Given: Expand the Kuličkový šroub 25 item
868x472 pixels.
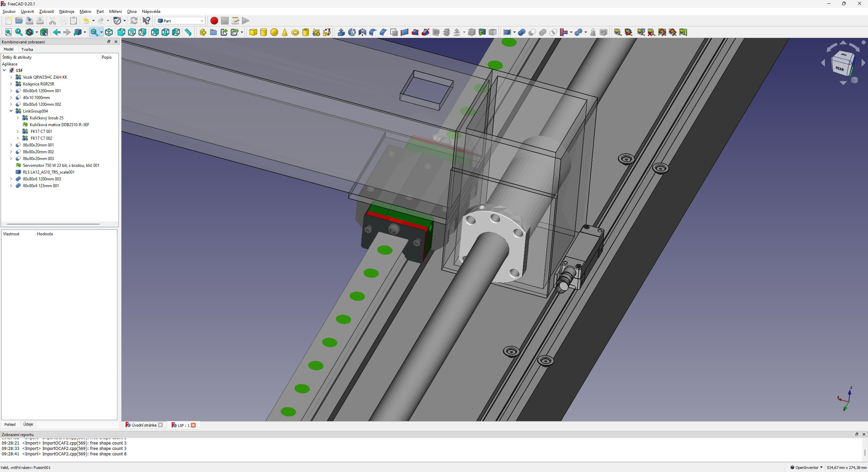Looking at the screenshot, I should click(18, 118).
